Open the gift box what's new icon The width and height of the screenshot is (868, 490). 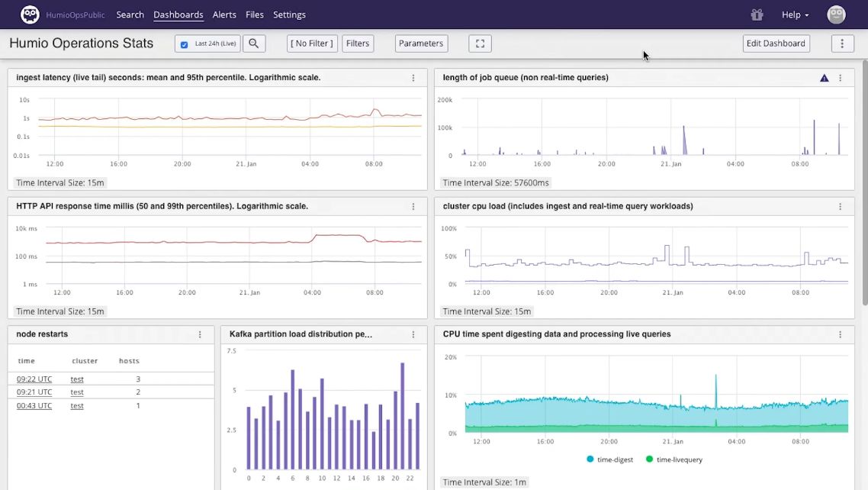(757, 15)
